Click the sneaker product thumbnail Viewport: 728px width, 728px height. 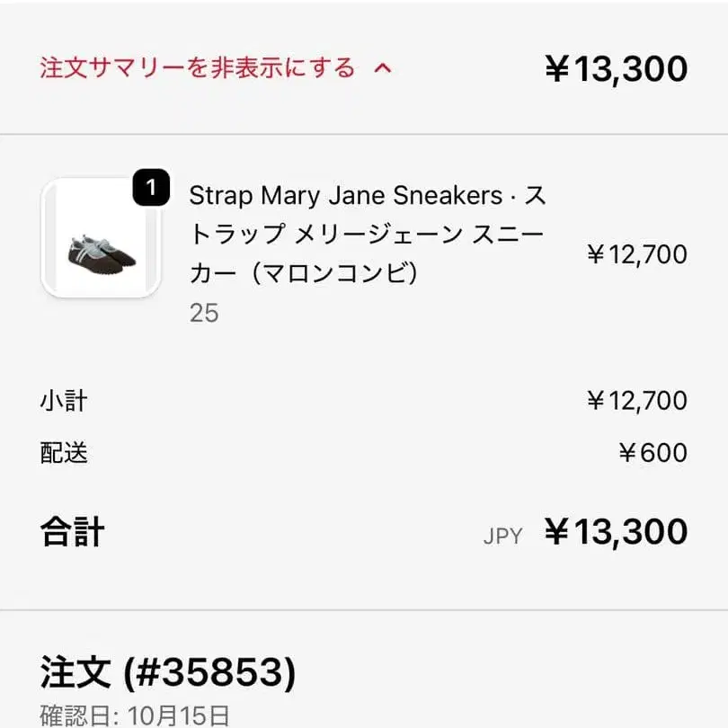[101, 238]
